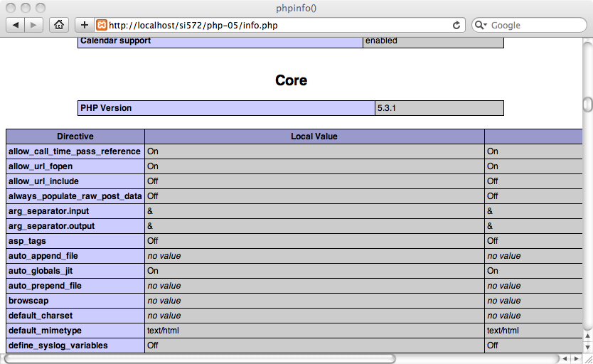This screenshot has width=593, height=364.
Task: Select allow_call_time_pass_reference directive
Action: [75, 151]
